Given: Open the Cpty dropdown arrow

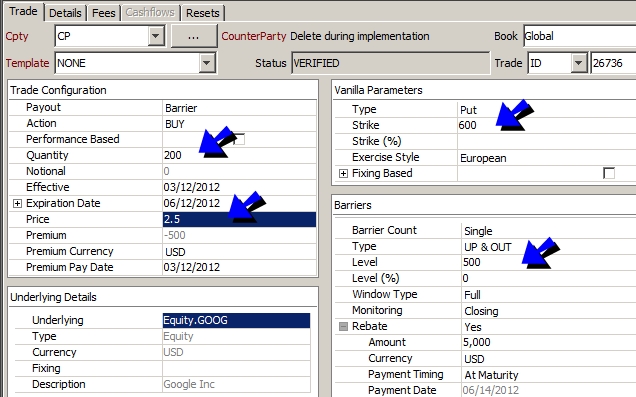Looking at the screenshot, I should [x=155, y=36].
